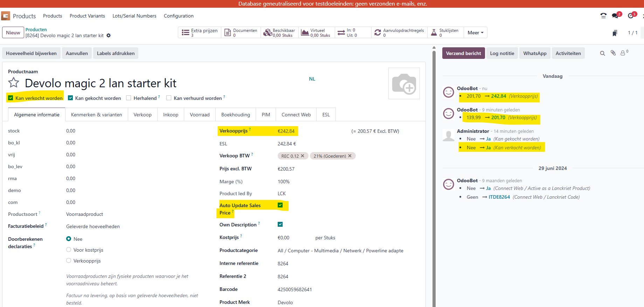Viewport: 644px width, 307px height.
Task: Attach a file with the paperclip icon
Action: (613, 53)
